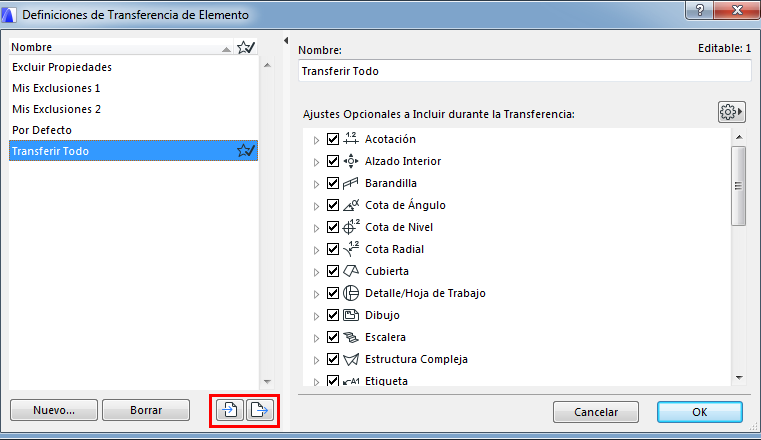
Task: Toggle the Alzado Interior checkbox
Action: tap(333, 161)
